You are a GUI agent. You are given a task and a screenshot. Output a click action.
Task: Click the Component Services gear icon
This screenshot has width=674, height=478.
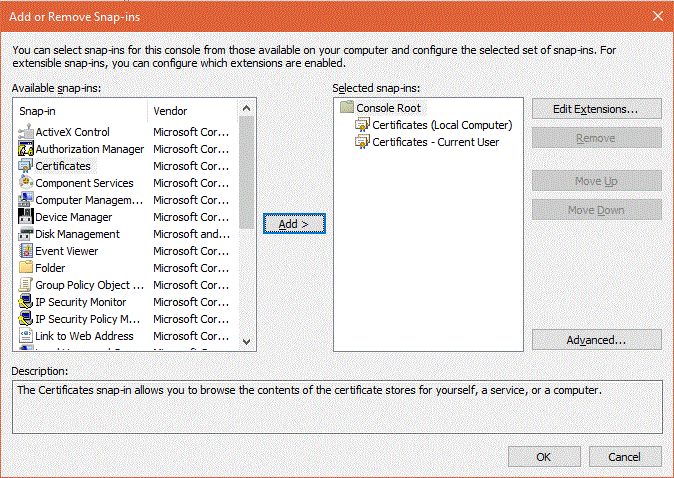point(27,183)
